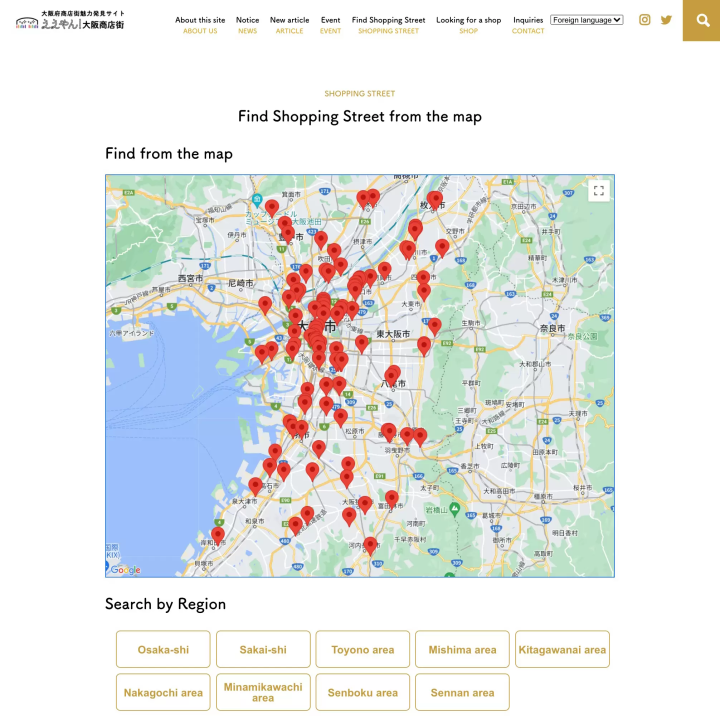Go to the Inquiries contact page
This screenshot has height=724, width=720.
[x=528, y=24]
